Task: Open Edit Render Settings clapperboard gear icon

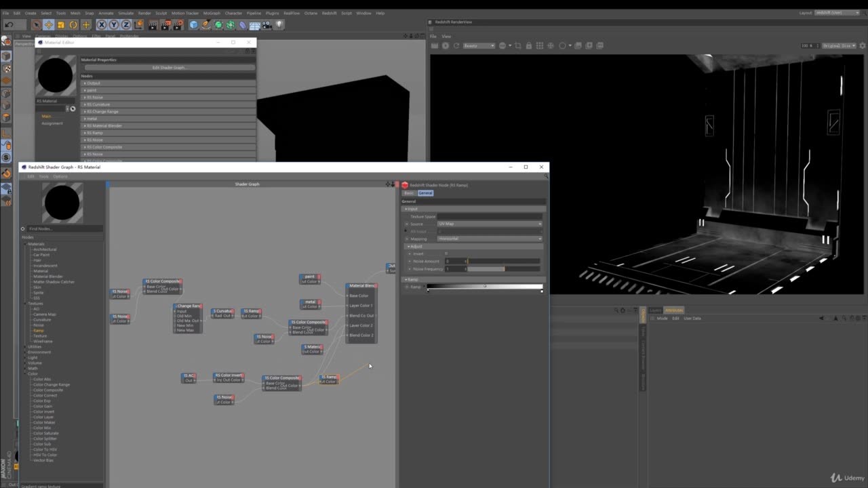Action: click(178, 24)
